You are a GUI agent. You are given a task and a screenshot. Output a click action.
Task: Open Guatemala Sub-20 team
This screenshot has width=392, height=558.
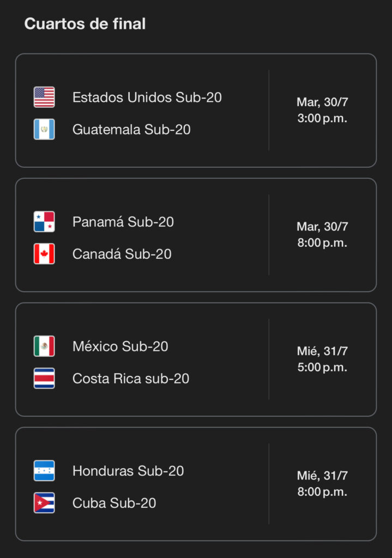tap(131, 130)
